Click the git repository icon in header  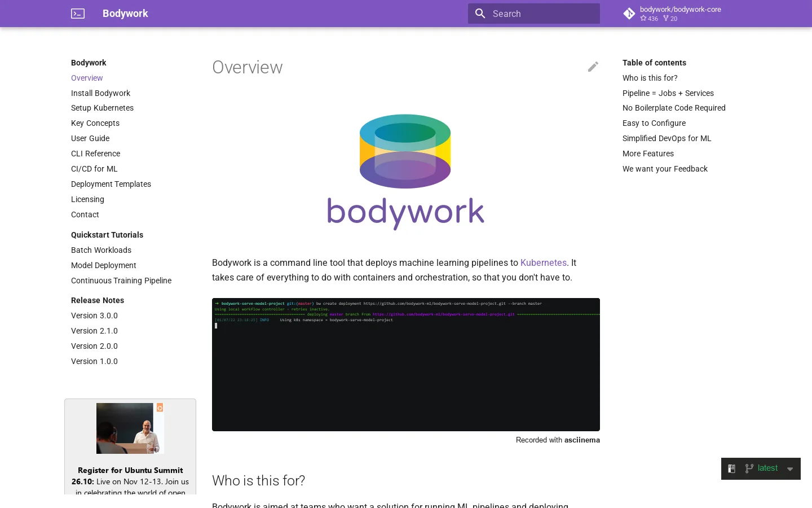pyautogui.click(x=629, y=14)
